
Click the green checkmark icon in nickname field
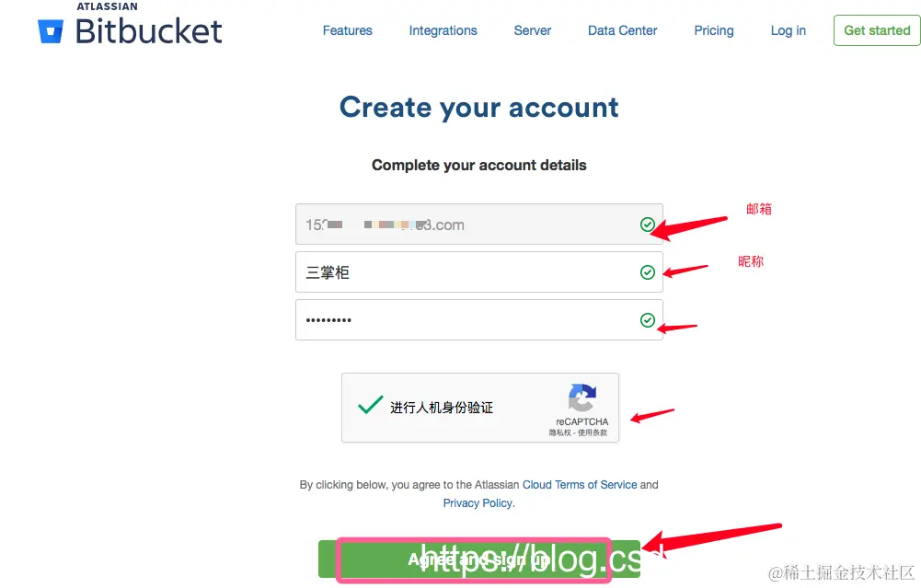[648, 272]
